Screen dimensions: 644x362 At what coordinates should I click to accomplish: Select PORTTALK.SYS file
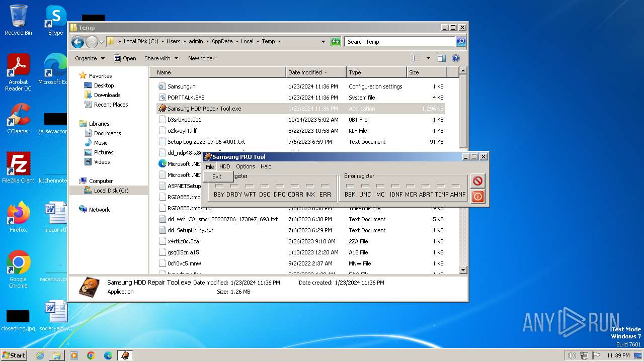(186, 98)
